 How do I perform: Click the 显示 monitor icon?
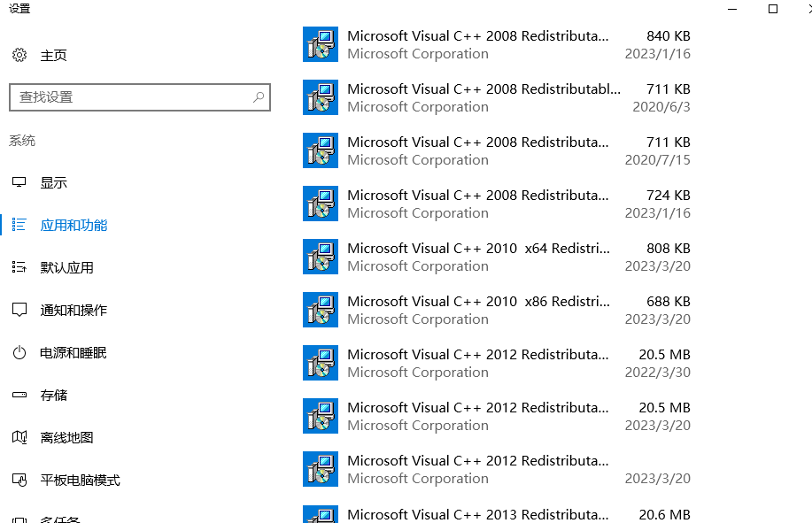point(19,182)
